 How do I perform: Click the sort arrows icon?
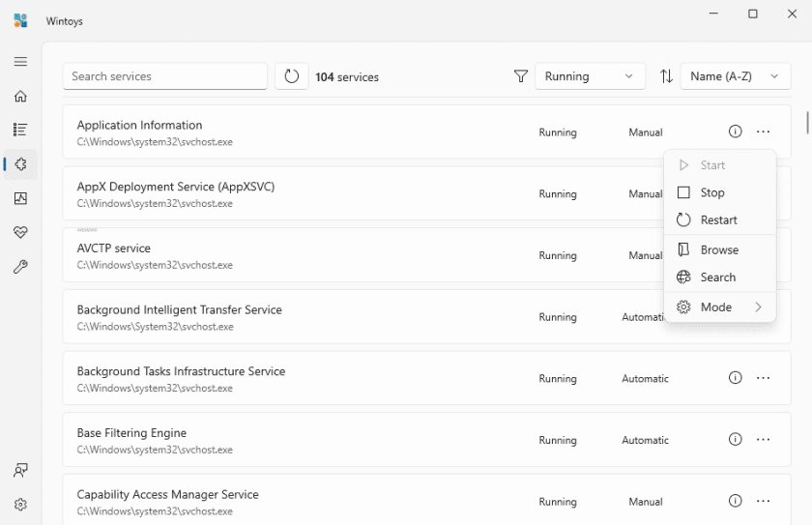pos(666,76)
